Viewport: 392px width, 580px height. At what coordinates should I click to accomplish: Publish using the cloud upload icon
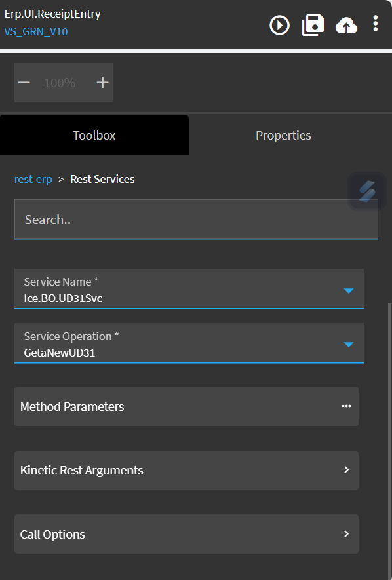(x=346, y=26)
